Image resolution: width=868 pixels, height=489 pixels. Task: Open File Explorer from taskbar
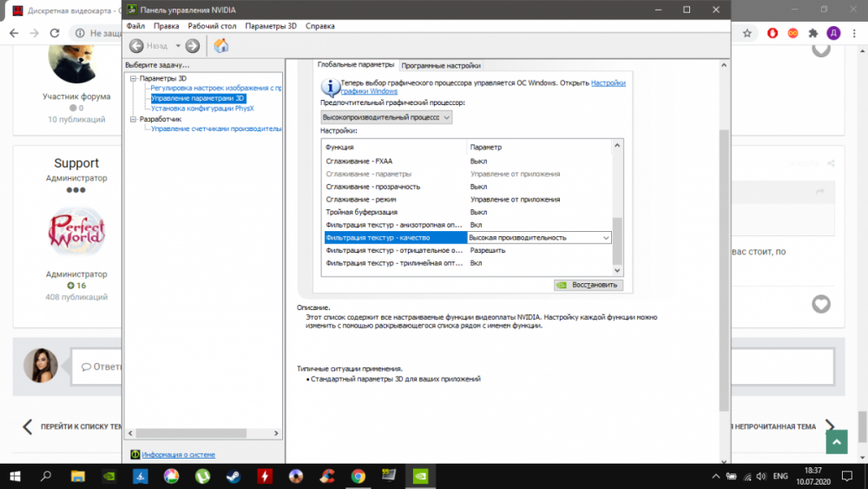click(78, 476)
